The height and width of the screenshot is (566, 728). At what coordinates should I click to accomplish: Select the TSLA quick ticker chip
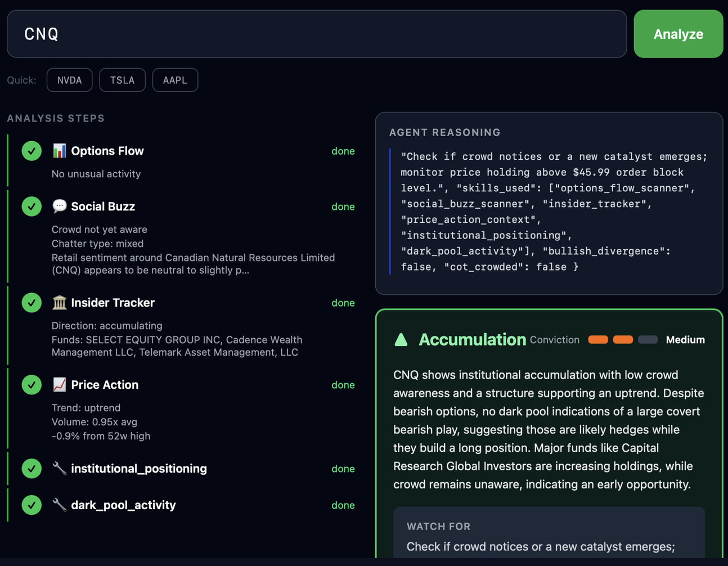[x=122, y=80]
